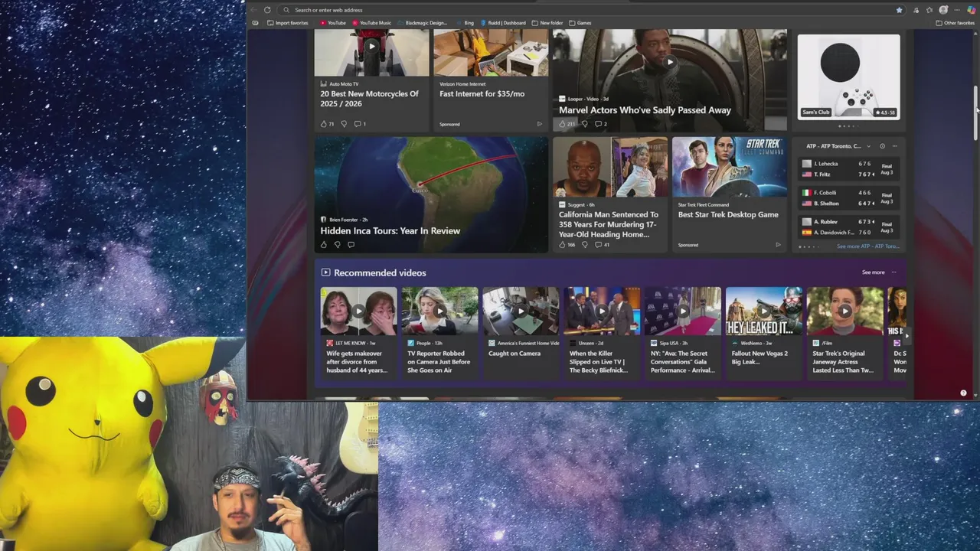Open the ATP sports card more options
This screenshot has height=551, width=980.
click(x=894, y=146)
